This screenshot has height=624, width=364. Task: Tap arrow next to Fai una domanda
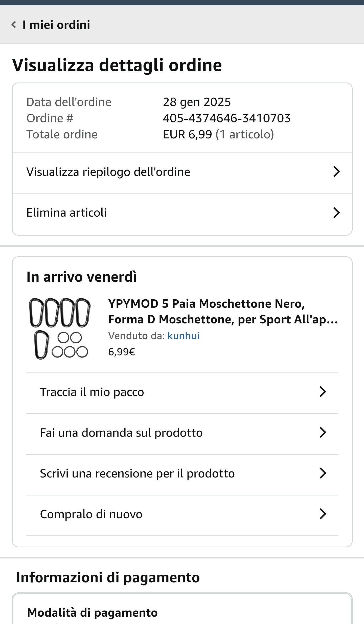[x=323, y=432]
